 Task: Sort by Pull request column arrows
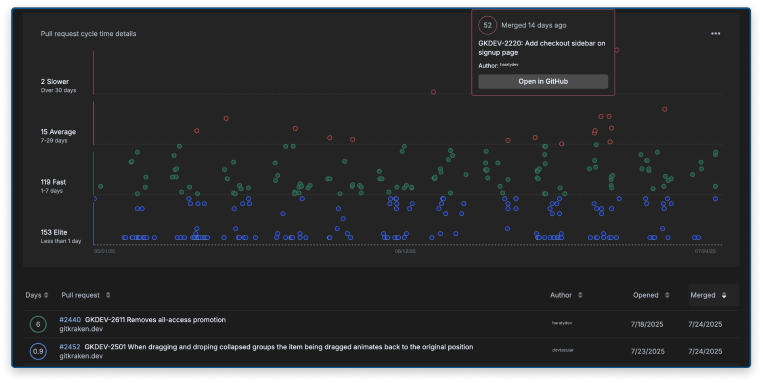click(x=108, y=295)
